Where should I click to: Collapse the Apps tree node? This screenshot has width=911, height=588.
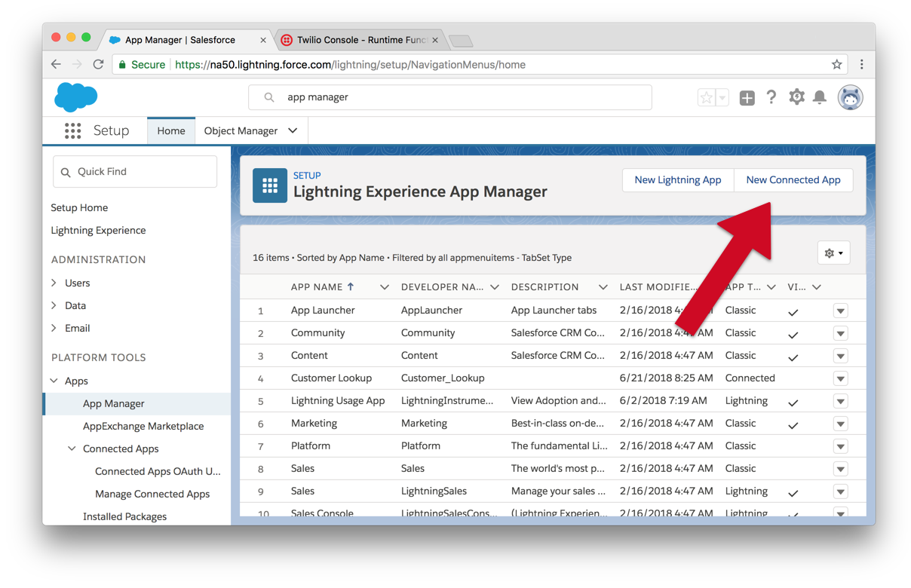54,381
